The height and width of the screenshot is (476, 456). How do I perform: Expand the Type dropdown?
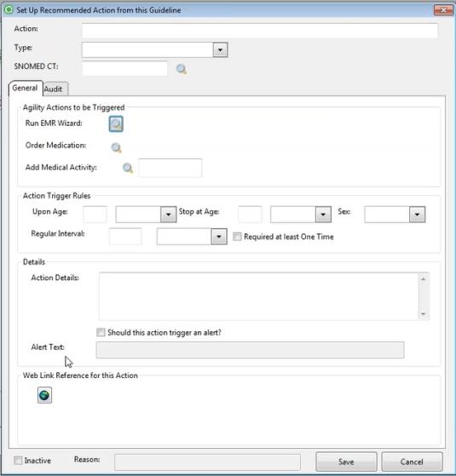220,49
